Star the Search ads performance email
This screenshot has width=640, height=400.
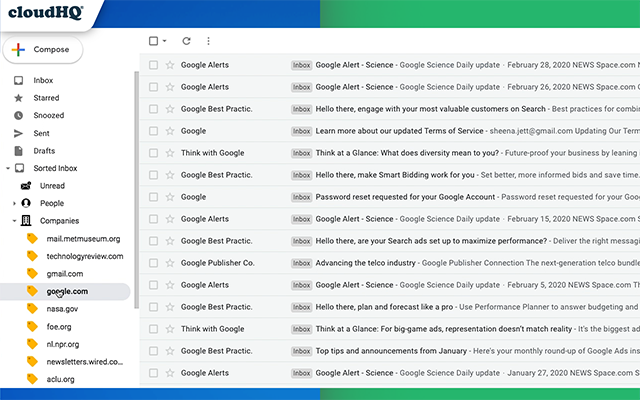[170, 241]
